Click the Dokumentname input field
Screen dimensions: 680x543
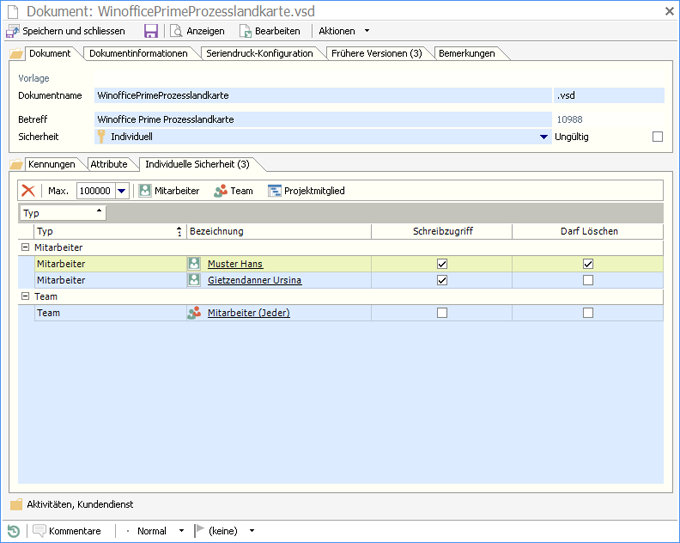(323, 95)
